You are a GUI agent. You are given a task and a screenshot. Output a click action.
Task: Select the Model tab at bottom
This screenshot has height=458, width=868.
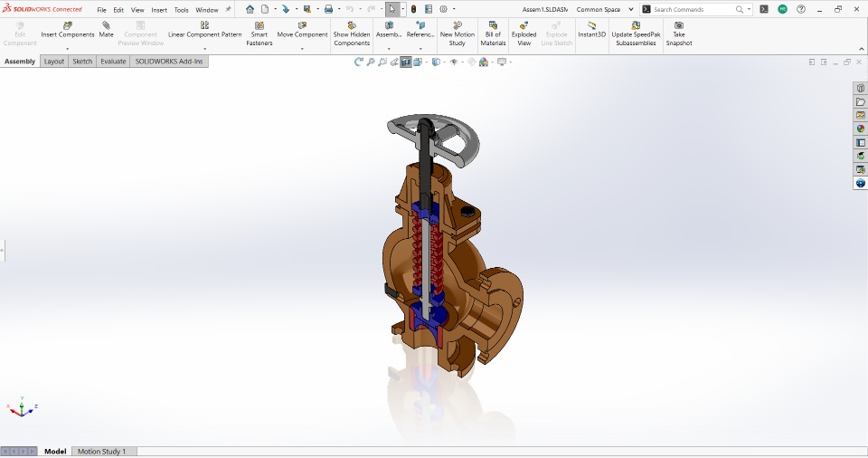55,452
